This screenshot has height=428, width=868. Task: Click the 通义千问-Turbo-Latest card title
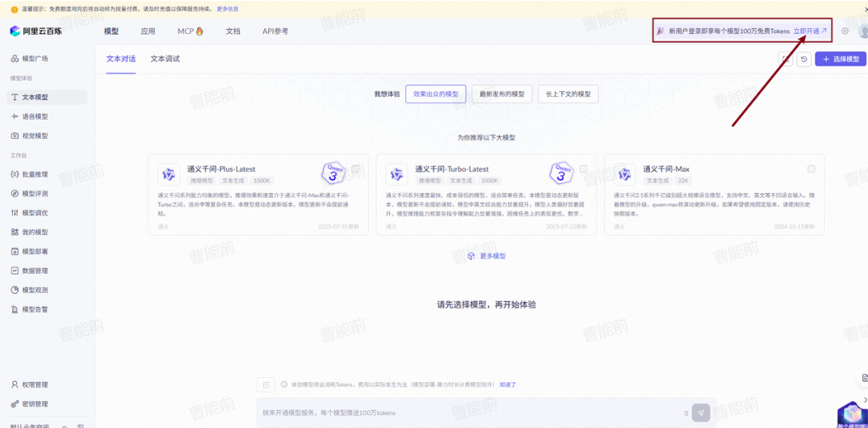point(451,169)
